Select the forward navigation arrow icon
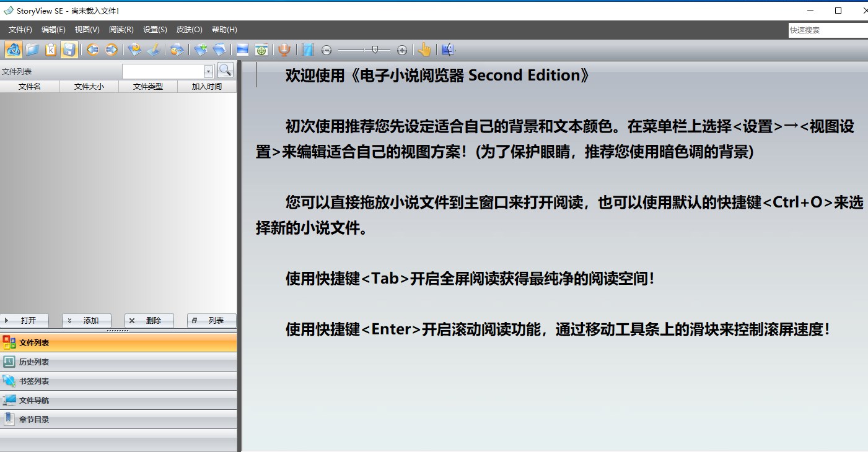Image resolution: width=868 pixels, height=452 pixels. point(112,50)
